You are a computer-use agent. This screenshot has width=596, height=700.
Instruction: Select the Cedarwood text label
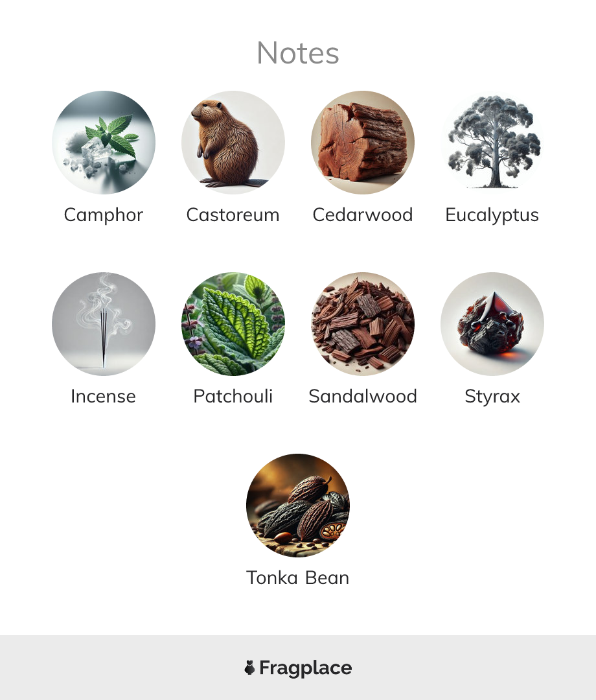click(x=363, y=215)
